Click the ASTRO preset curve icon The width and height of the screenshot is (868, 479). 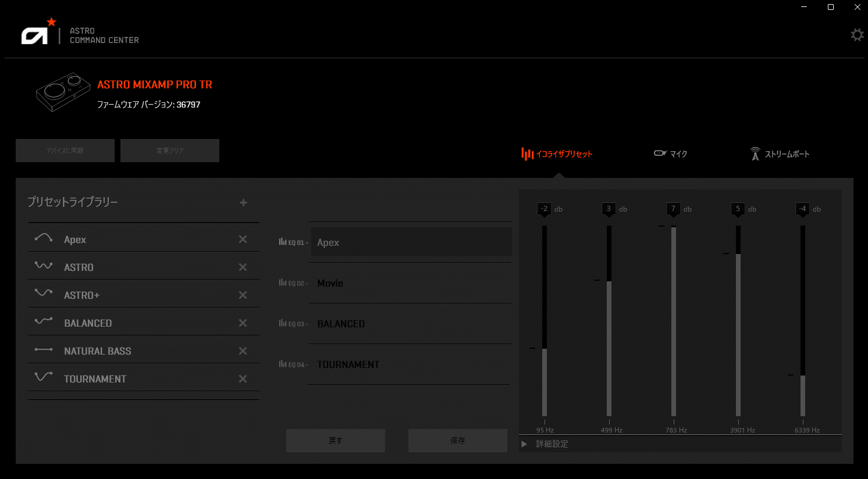[44, 266]
